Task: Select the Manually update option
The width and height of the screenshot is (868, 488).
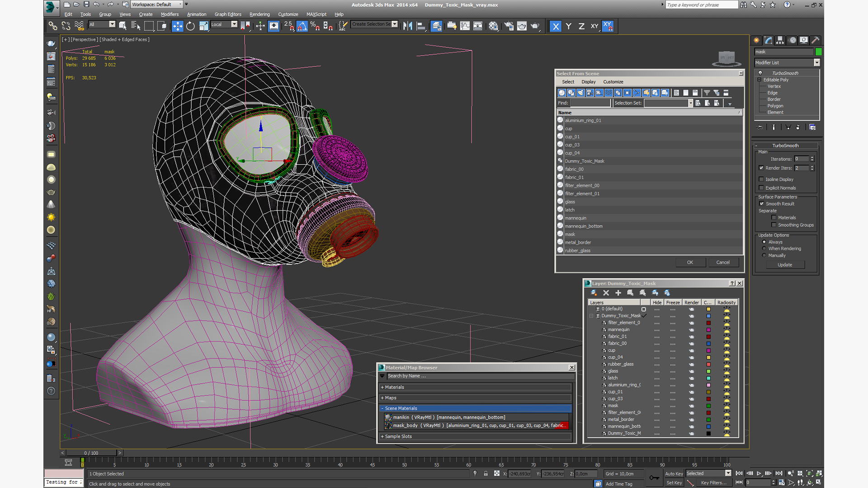Action: (764, 255)
